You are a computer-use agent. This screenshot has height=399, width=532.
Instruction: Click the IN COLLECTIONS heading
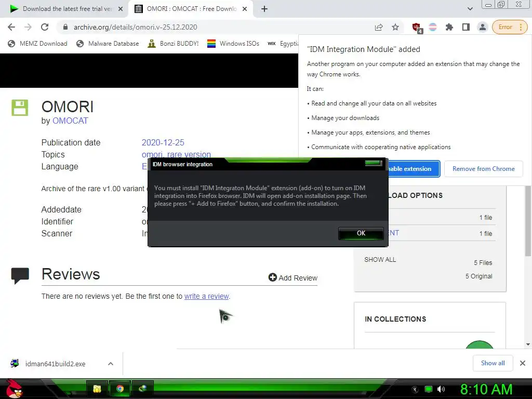(395, 320)
